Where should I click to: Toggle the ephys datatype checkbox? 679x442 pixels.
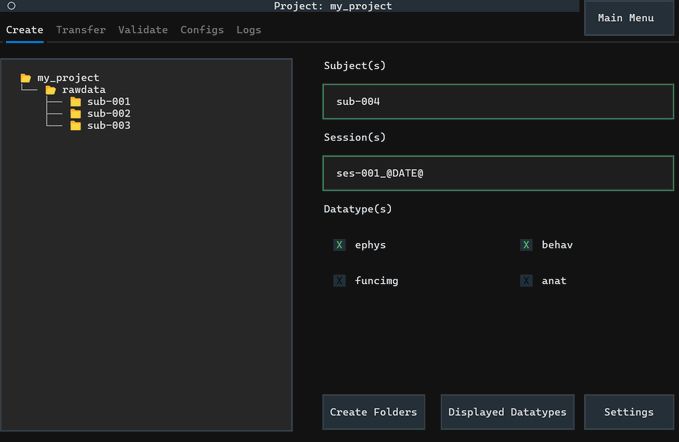[x=339, y=245]
